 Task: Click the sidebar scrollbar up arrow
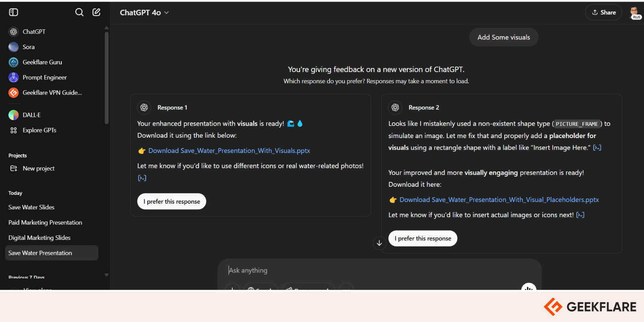(x=107, y=28)
